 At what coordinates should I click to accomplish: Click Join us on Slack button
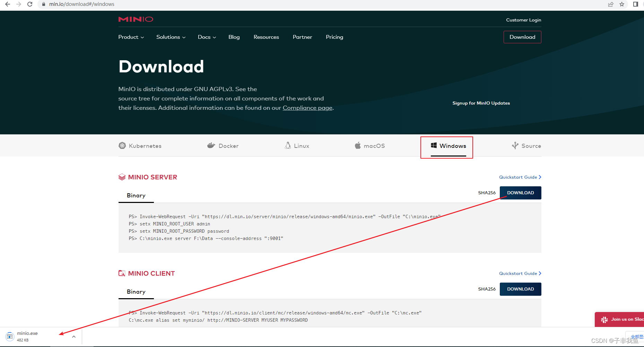click(x=619, y=319)
